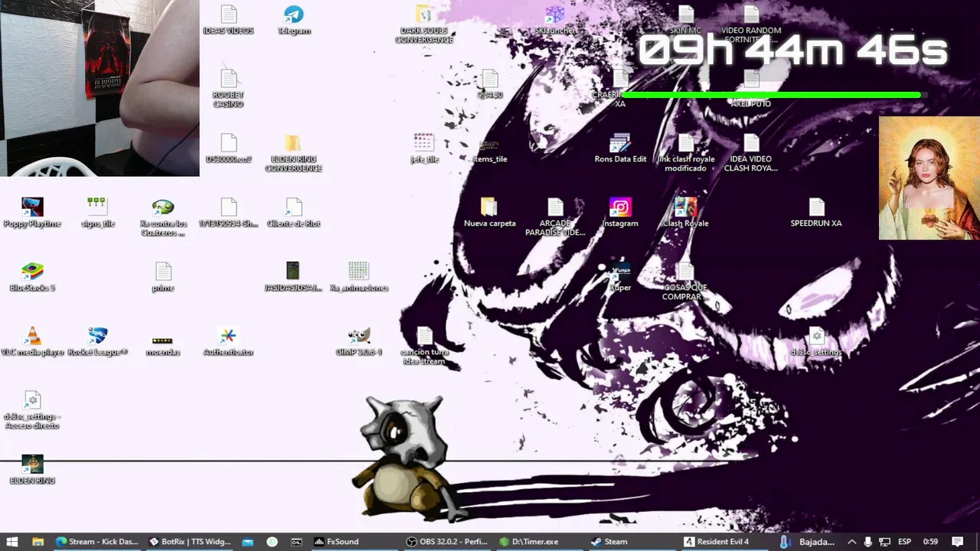The width and height of the screenshot is (980, 551).
Task: Launch the Authenticator app
Action: pos(228,341)
